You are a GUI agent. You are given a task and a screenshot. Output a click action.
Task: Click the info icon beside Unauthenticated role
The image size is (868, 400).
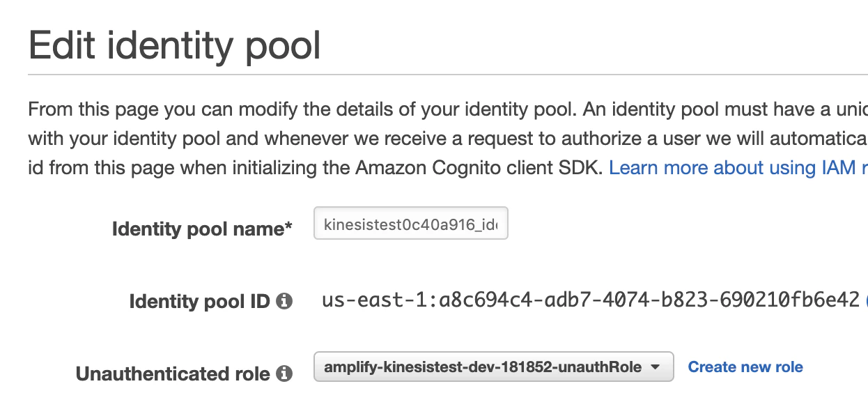(x=284, y=374)
